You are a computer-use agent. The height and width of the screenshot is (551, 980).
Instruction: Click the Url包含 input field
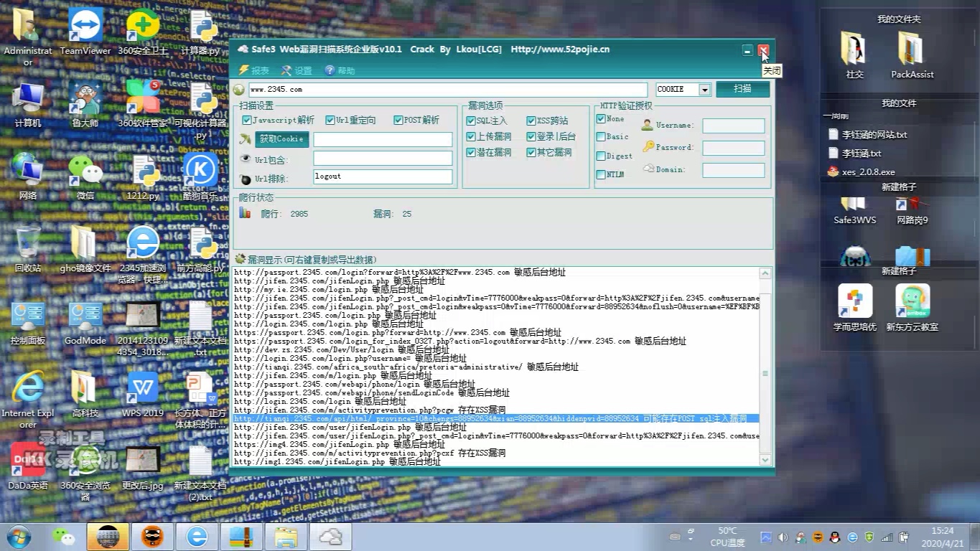tap(383, 158)
